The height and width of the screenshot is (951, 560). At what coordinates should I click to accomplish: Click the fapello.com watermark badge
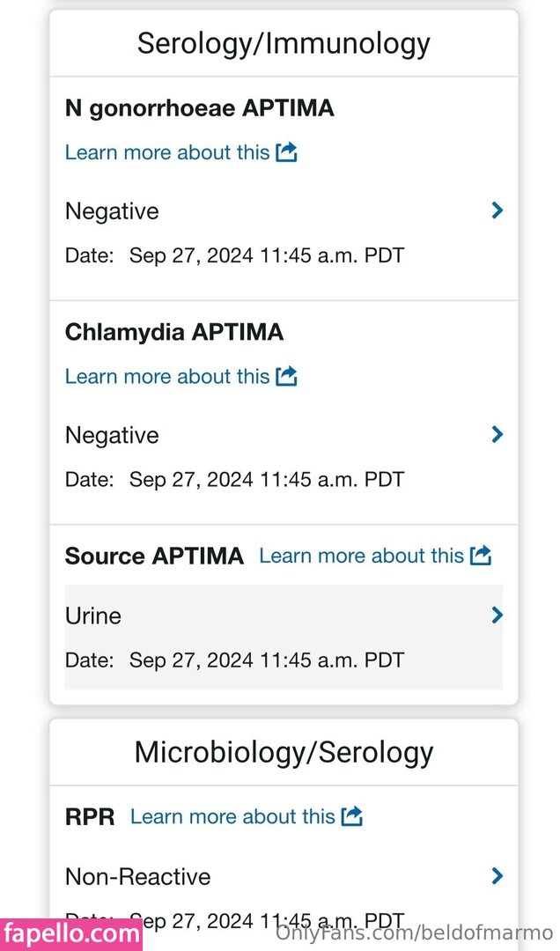(71, 933)
